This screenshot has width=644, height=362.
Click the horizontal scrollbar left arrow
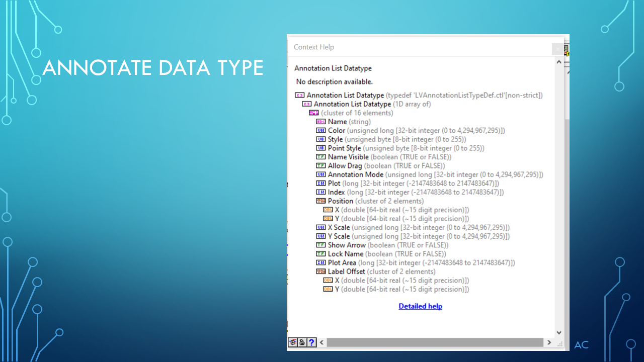click(x=322, y=342)
